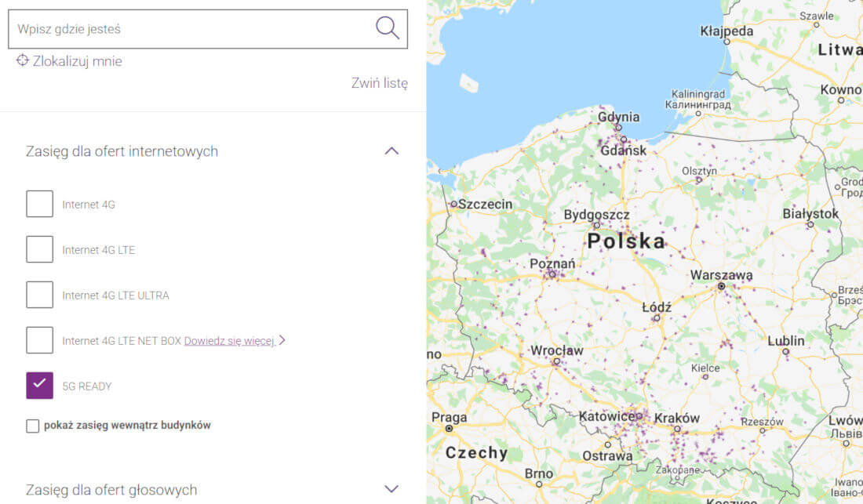This screenshot has width=863, height=504.
Task: Enable the Internet 4G checkbox
Action: click(40, 204)
